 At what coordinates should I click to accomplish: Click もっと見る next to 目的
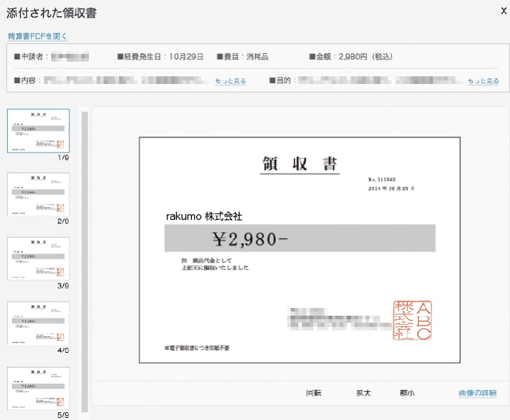(x=483, y=80)
